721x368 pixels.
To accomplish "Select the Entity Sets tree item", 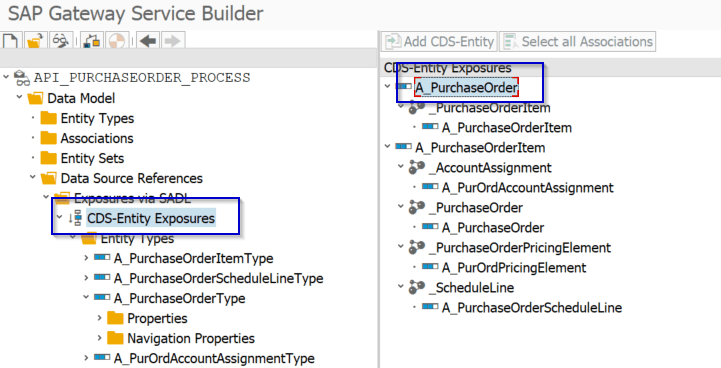I will (92, 158).
